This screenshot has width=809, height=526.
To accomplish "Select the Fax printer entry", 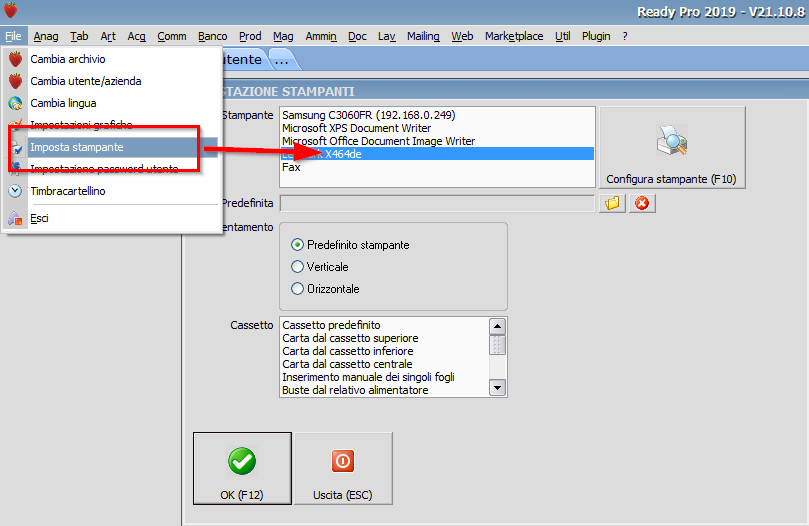I will 437,167.
